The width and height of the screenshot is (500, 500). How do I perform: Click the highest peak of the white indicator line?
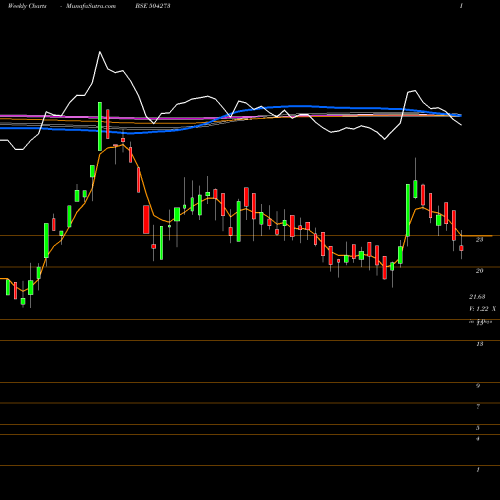[100, 52]
